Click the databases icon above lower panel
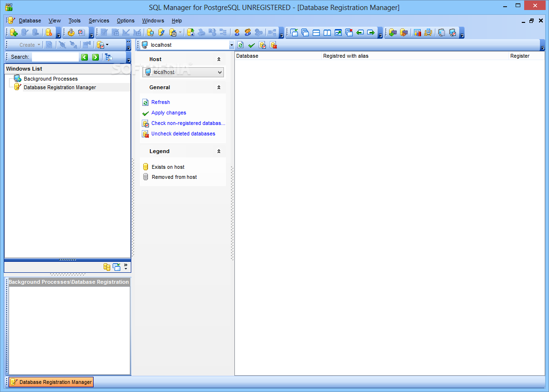 107,267
